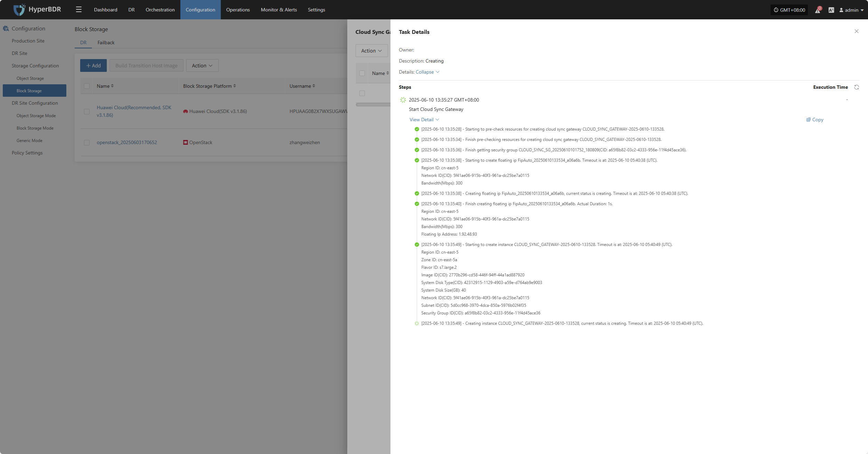Image resolution: width=868 pixels, height=454 pixels.
Task: Click green check beside pre-check start log
Action: click(x=417, y=129)
